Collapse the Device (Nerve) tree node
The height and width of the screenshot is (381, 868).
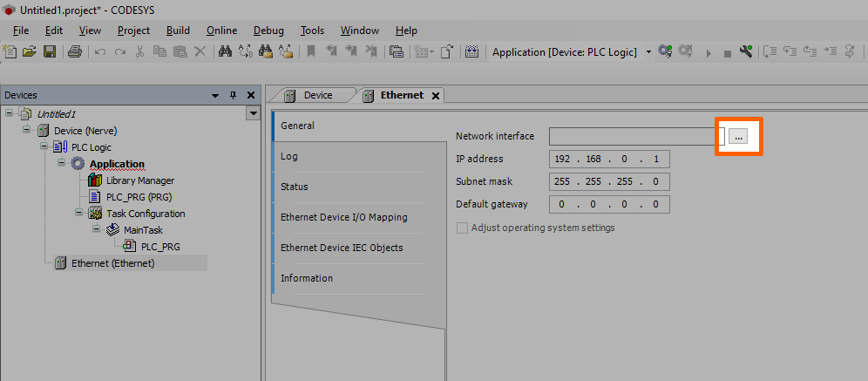[27, 131]
